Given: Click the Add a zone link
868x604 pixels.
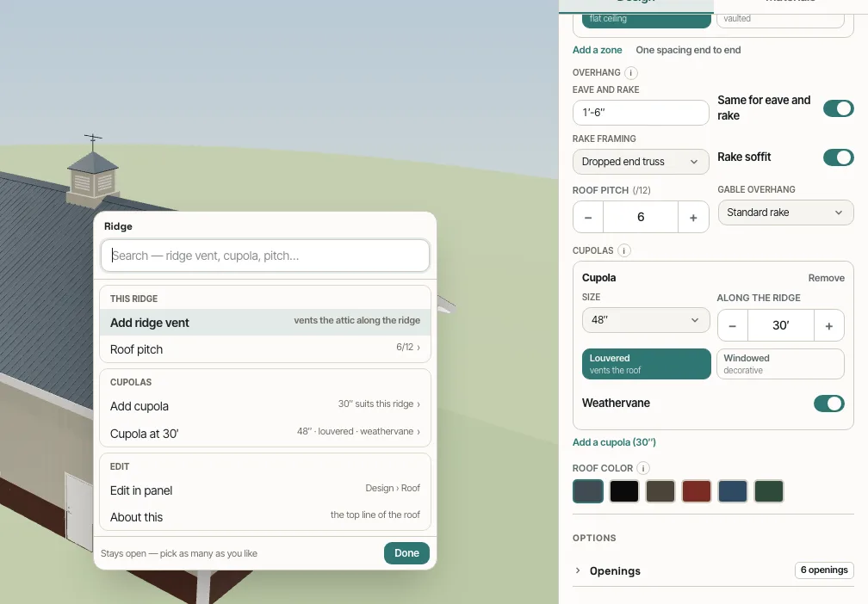Looking at the screenshot, I should coord(597,50).
